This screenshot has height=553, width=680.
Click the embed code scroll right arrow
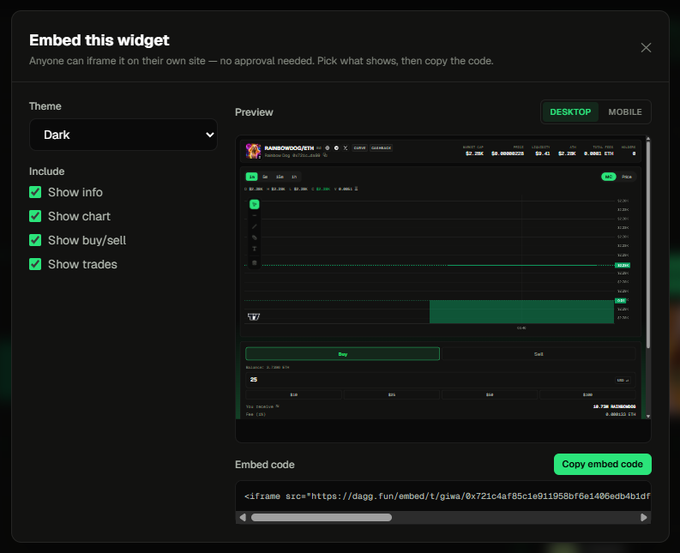[644, 517]
